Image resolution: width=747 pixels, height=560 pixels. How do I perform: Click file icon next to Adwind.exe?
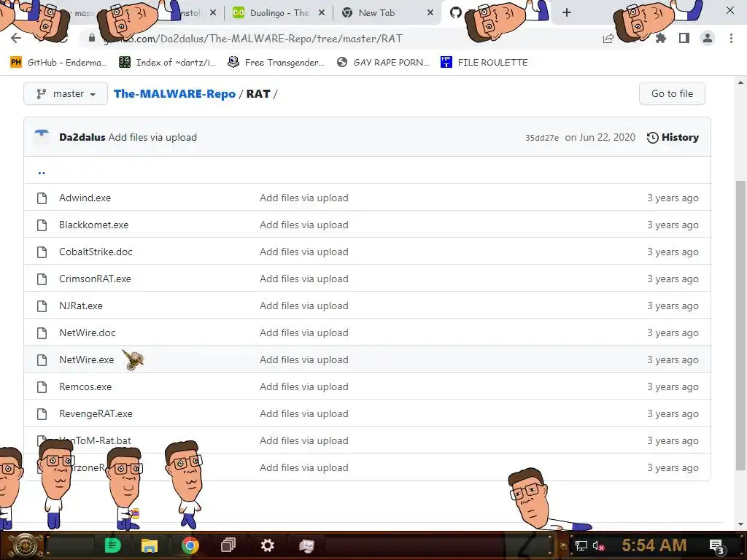point(42,198)
